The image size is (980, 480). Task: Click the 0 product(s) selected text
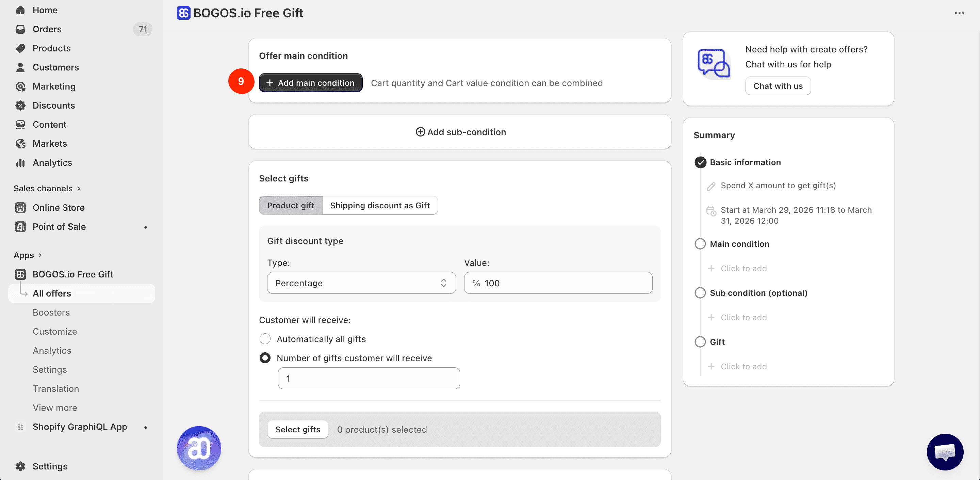(381, 429)
